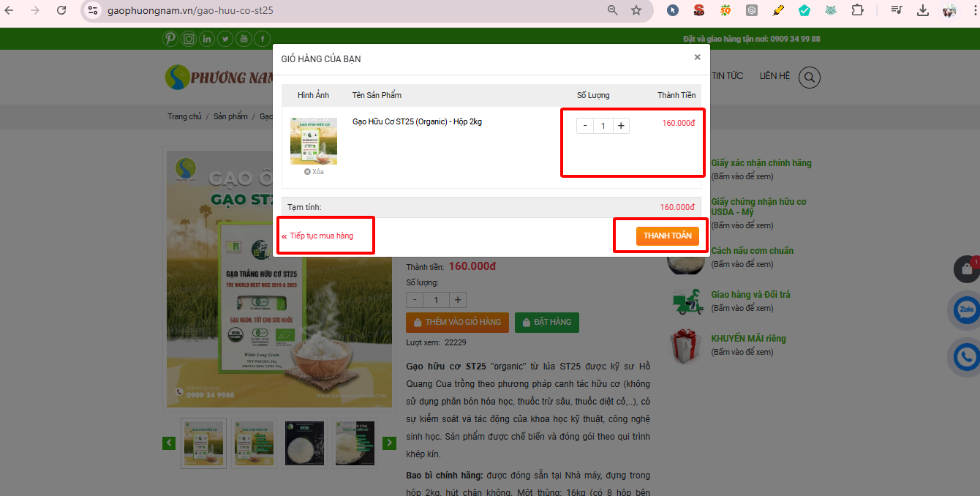Decrease cart quantity with minus button

point(584,126)
